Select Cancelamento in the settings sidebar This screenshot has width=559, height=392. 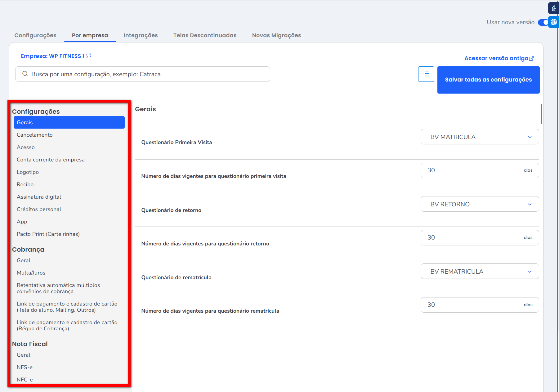point(35,135)
